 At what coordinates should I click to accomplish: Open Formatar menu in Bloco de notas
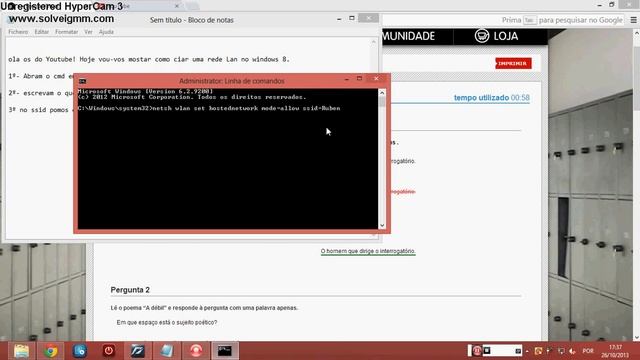click(x=67, y=32)
